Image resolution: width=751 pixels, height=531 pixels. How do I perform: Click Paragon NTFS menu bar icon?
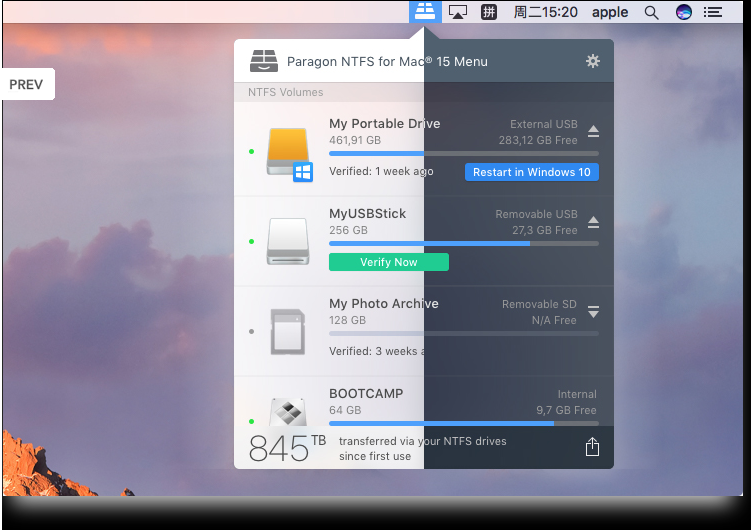tap(425, 11)
